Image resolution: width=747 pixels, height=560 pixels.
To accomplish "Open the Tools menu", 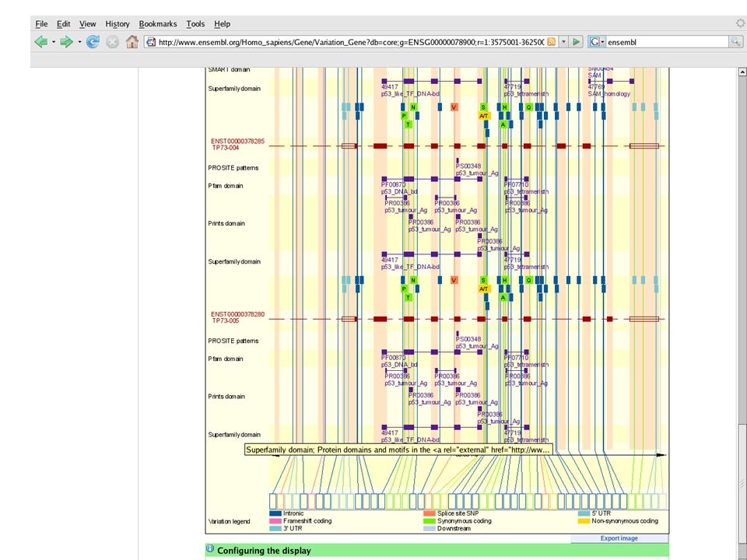I will (x=195, y=24).
